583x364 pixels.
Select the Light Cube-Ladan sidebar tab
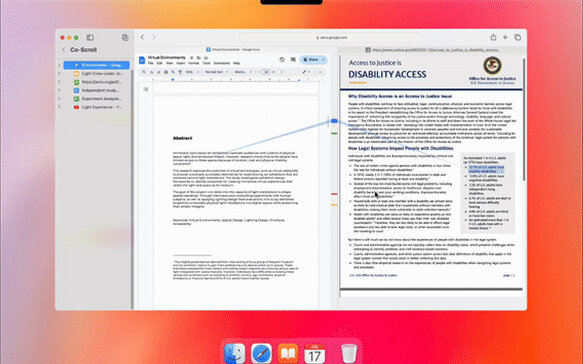(97, 74)
